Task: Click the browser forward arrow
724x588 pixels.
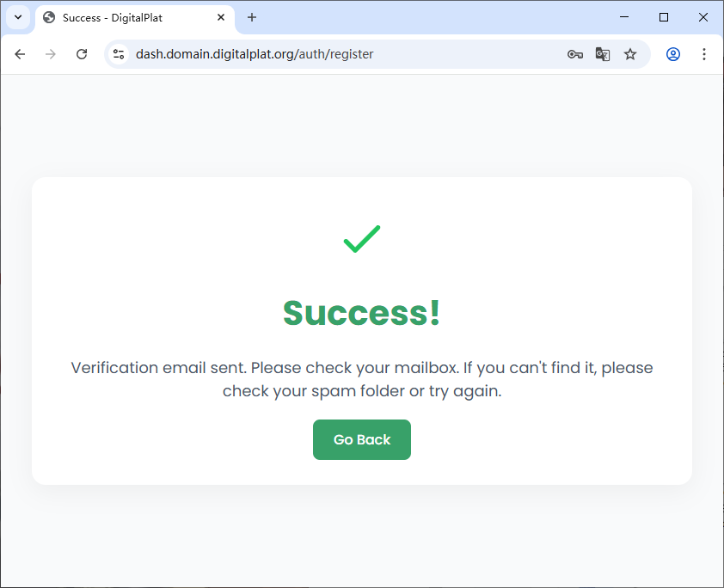Action: coord(51,54)
